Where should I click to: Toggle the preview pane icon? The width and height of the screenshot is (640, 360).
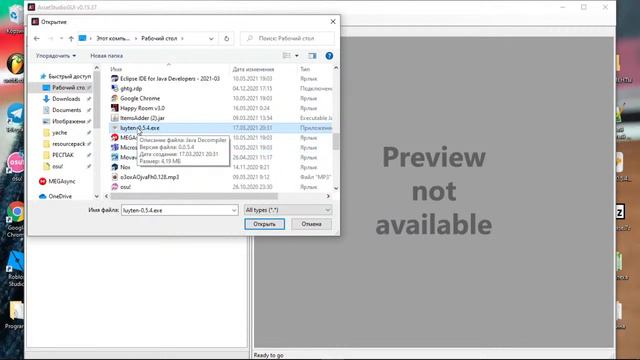[x=312, y=56]
